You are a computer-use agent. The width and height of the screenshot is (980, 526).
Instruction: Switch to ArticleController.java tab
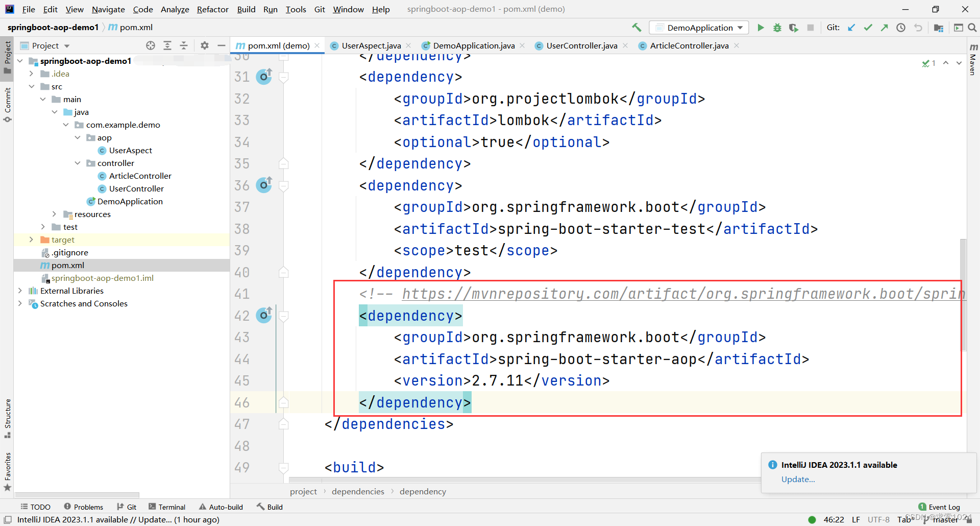pyautogui.click(x=689, y=45)
